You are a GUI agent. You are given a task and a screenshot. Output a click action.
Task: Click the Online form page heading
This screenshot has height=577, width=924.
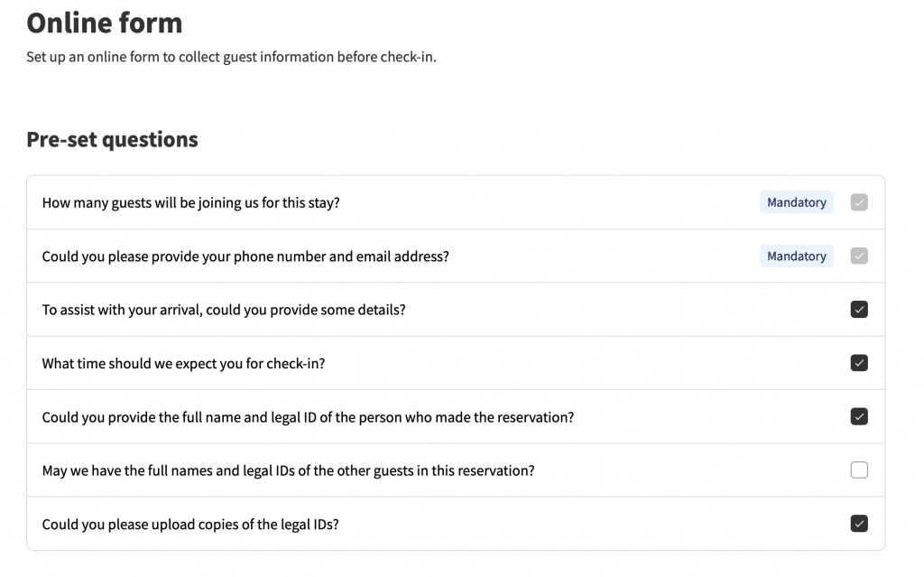coord(105,23)
